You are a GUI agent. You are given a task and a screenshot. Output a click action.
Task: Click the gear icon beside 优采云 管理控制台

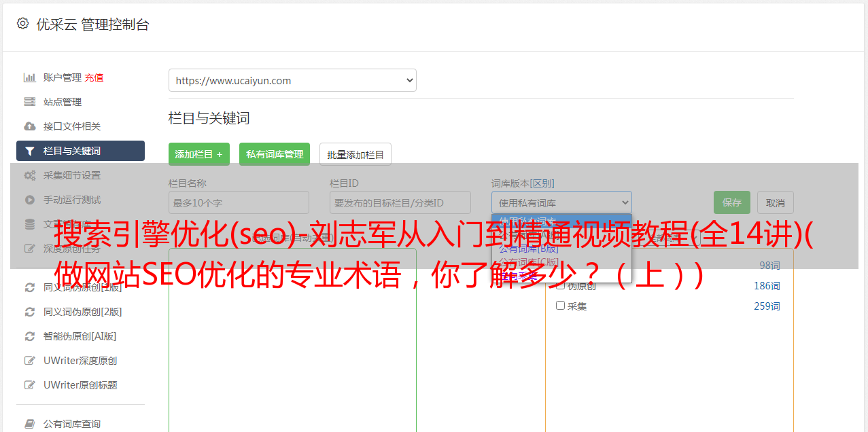pos(22,24)
